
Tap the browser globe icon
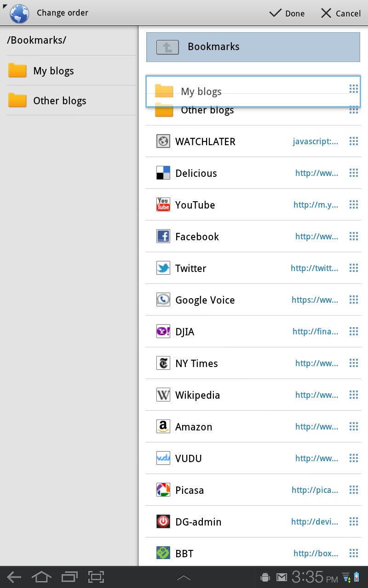coord(19,13)
